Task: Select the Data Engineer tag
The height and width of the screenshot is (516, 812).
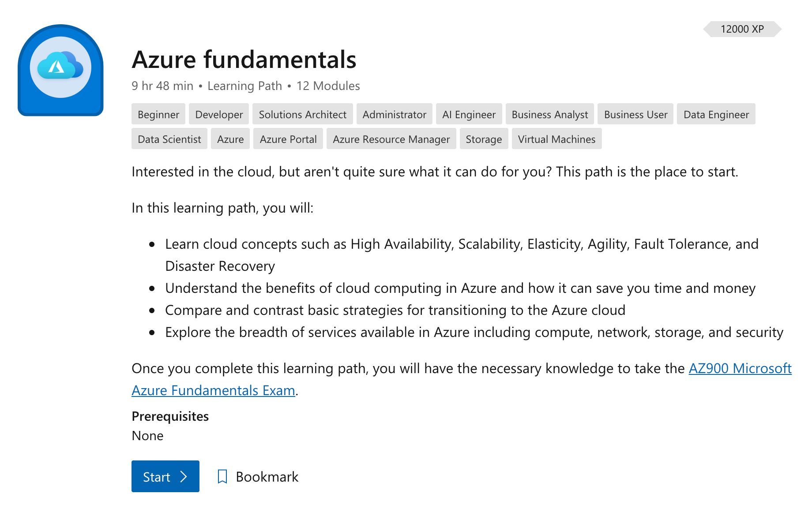Action: [716, 114]
